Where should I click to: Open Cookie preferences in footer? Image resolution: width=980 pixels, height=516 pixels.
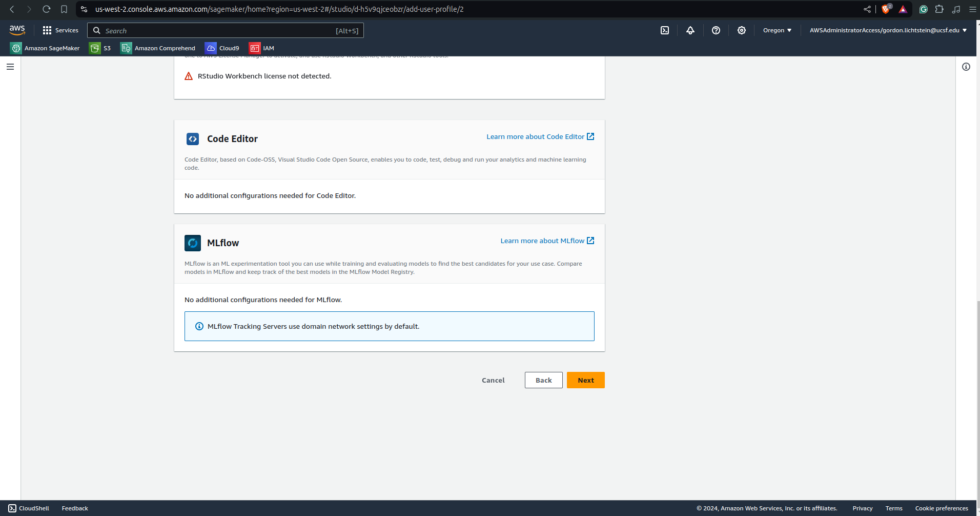pyautogui.click(x=942, y=508)
